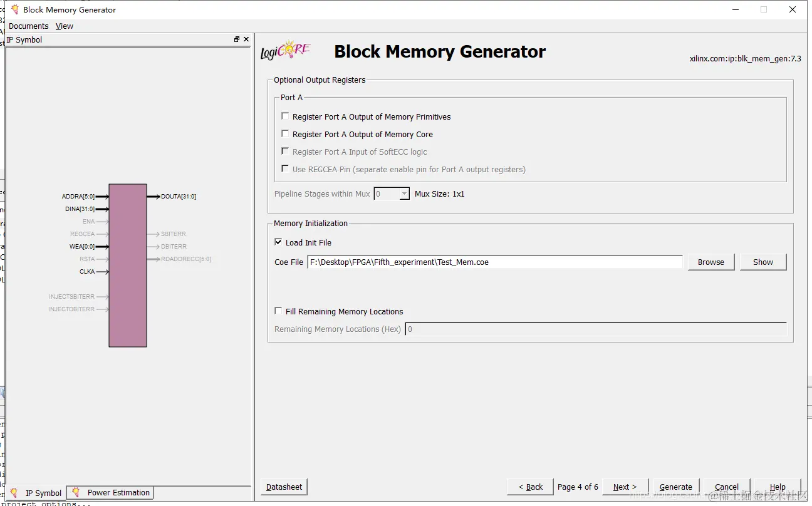812x506 pixels.
Task: Click the ADDRA[5:0] port label
Action: tap(78, 197)
